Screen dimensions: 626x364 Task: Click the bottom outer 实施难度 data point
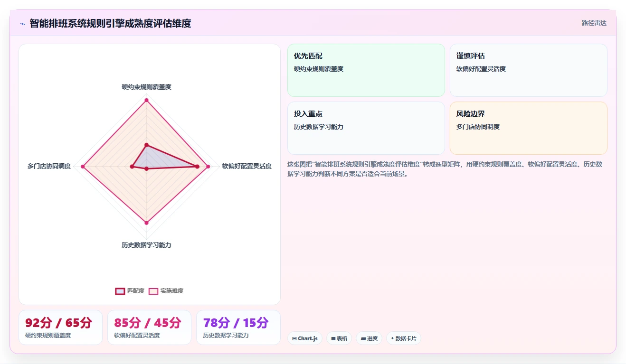coord(146,223)
